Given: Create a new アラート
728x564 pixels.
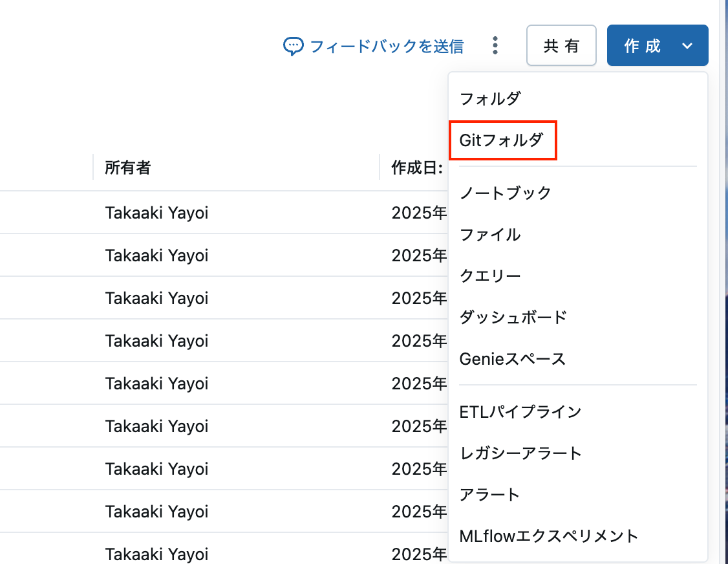Looking at the screenshot, I should coord(489,494).
